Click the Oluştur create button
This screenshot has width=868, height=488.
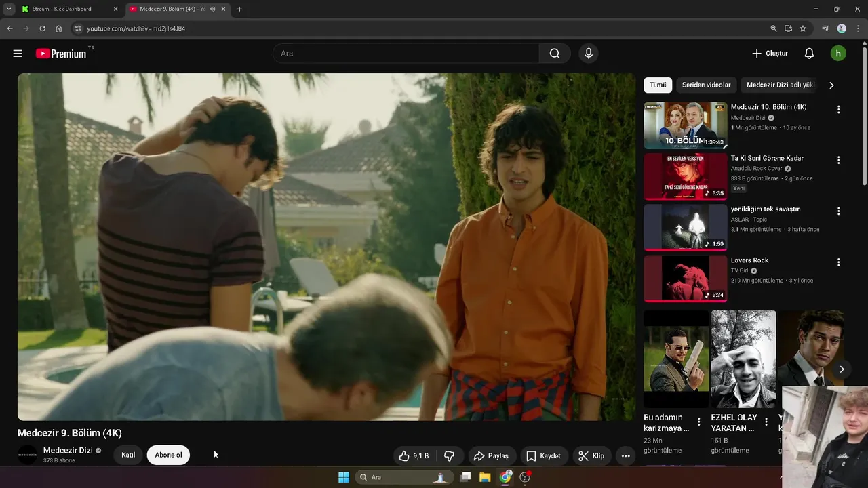tap(770, 54)
